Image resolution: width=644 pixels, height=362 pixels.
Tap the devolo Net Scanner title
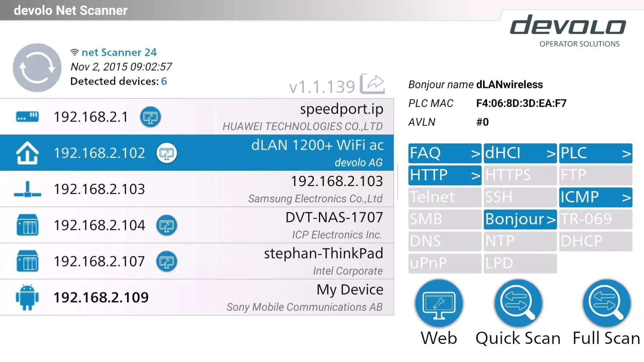71,10
